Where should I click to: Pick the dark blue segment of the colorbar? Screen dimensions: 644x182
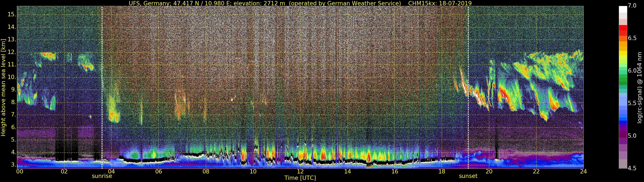click(623, 122)
